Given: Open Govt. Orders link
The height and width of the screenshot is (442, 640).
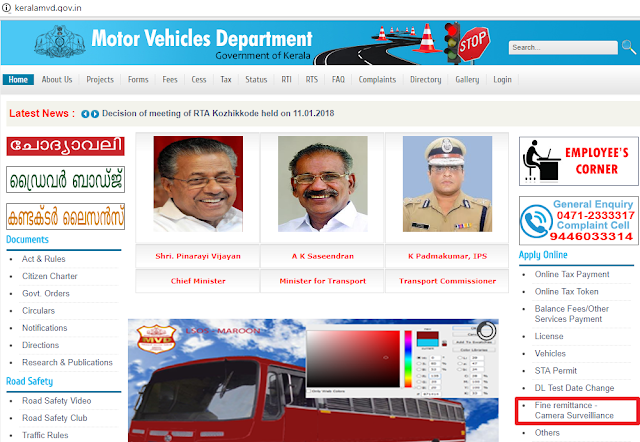Looking at the screenshot, I should click(46, 293).
